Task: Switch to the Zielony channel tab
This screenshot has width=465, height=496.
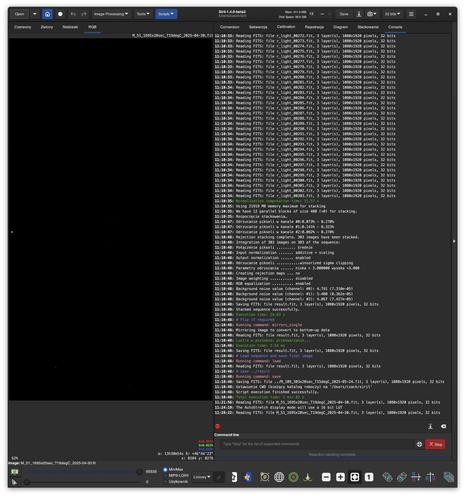Action: 47,27
